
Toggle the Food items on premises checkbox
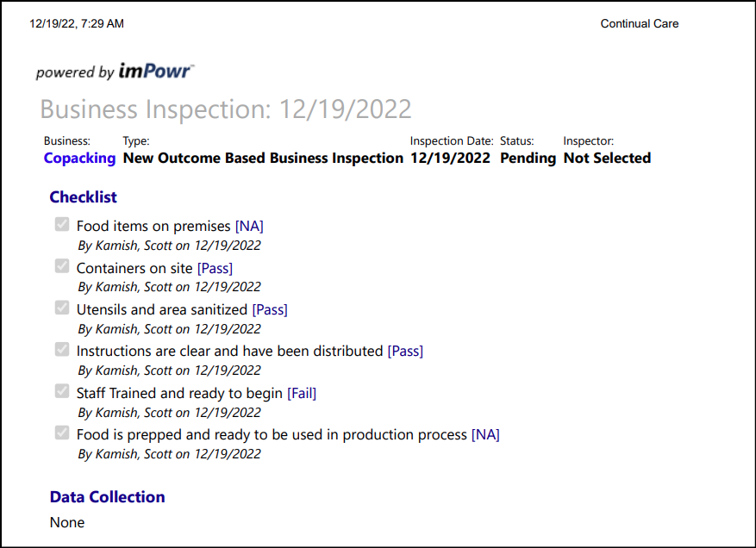(62, 224)
